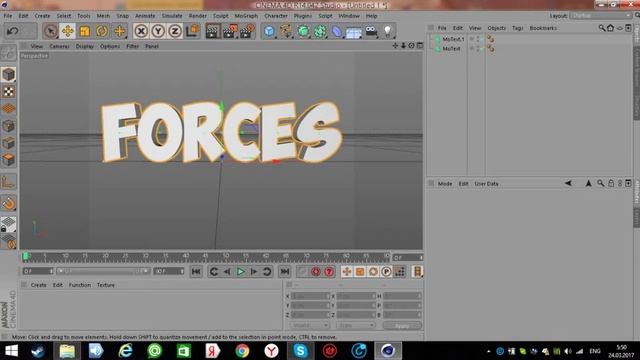Open the Create menu in the main menu bar

pyautogui.click(x=42, y=16)
